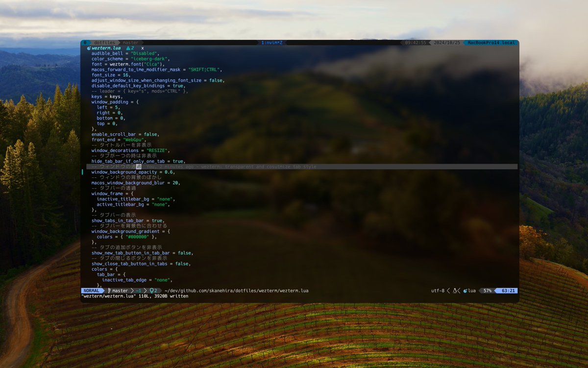Click the line bottom = 0
The image size is (588, 368).
point(111,118)
